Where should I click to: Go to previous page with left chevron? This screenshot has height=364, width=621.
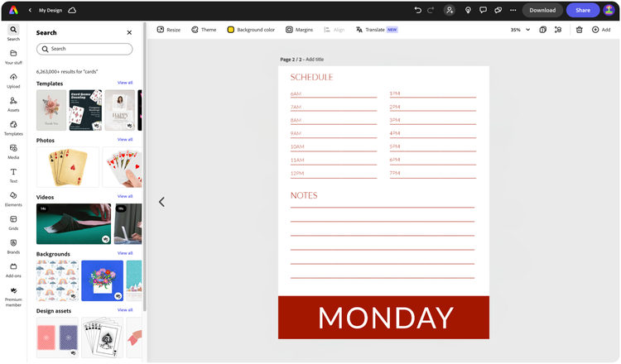tap(161, 202)
